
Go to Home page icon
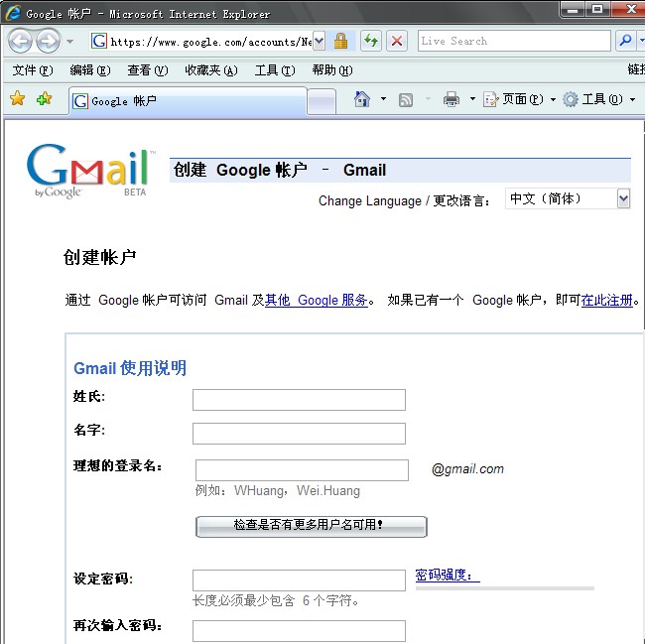pos(362,99)
